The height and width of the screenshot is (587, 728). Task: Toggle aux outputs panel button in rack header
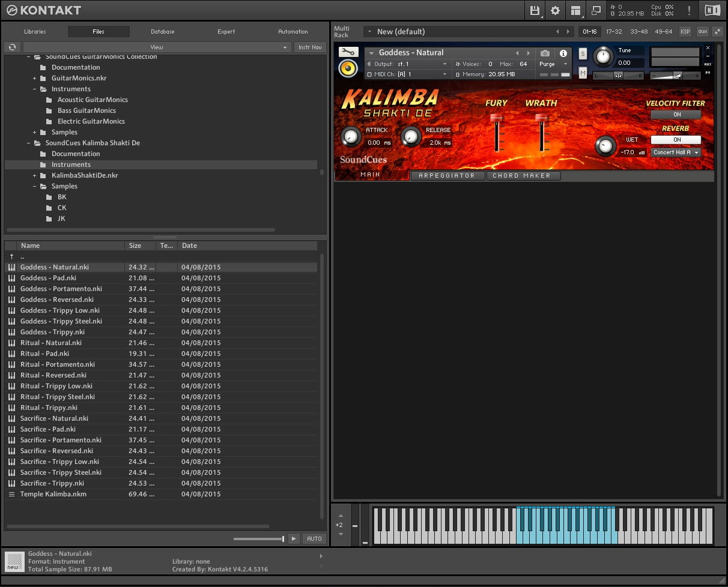[x=702, y=31]
